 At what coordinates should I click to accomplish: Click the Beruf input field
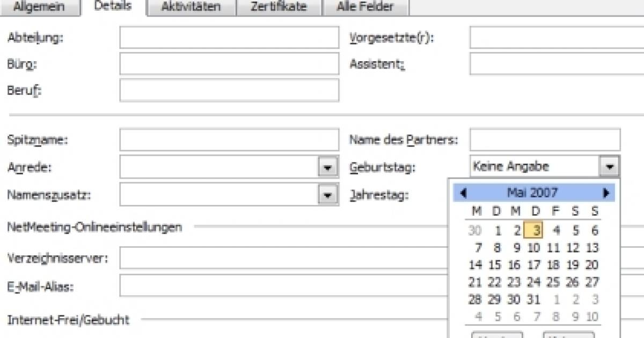point(229,90)
